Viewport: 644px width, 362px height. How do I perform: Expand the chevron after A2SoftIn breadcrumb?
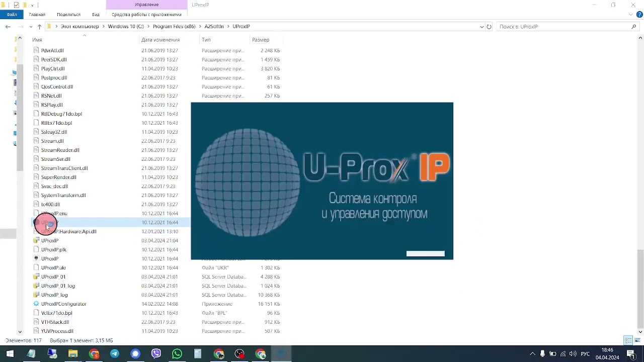(228, 26)
